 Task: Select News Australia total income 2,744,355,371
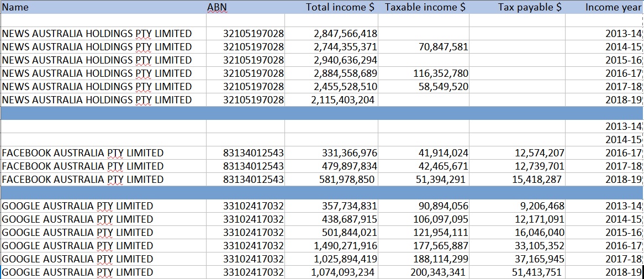[331, 47]
